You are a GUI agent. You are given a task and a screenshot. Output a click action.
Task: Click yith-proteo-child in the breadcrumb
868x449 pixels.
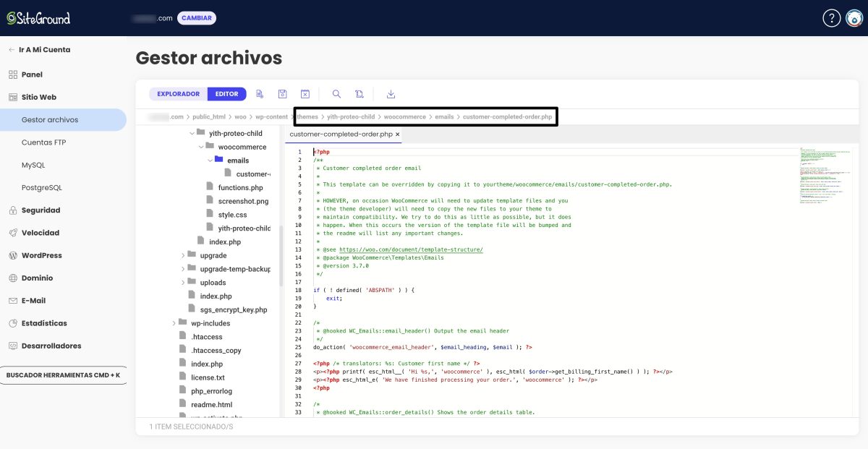(351, 116)
